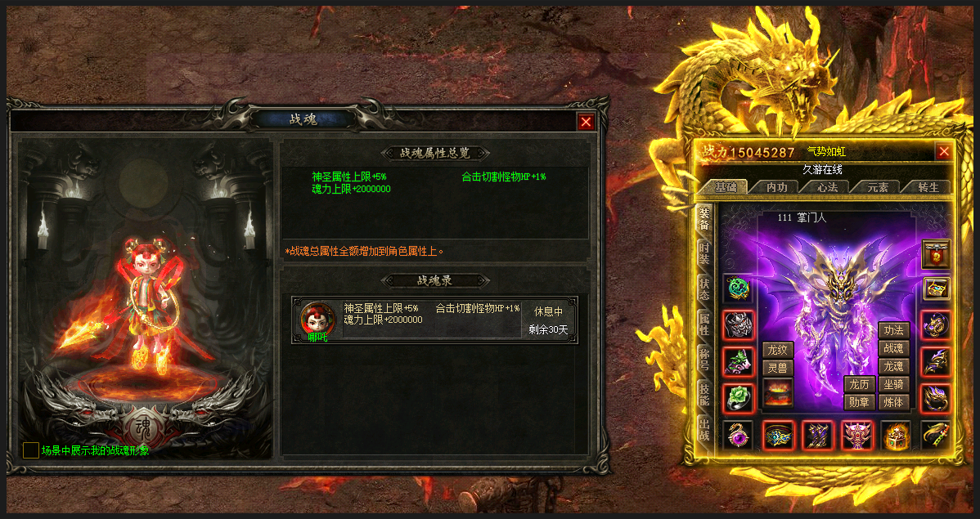Select the silver demon helmet slot
The width and height of the screenshot is (980, 519).
739,325
